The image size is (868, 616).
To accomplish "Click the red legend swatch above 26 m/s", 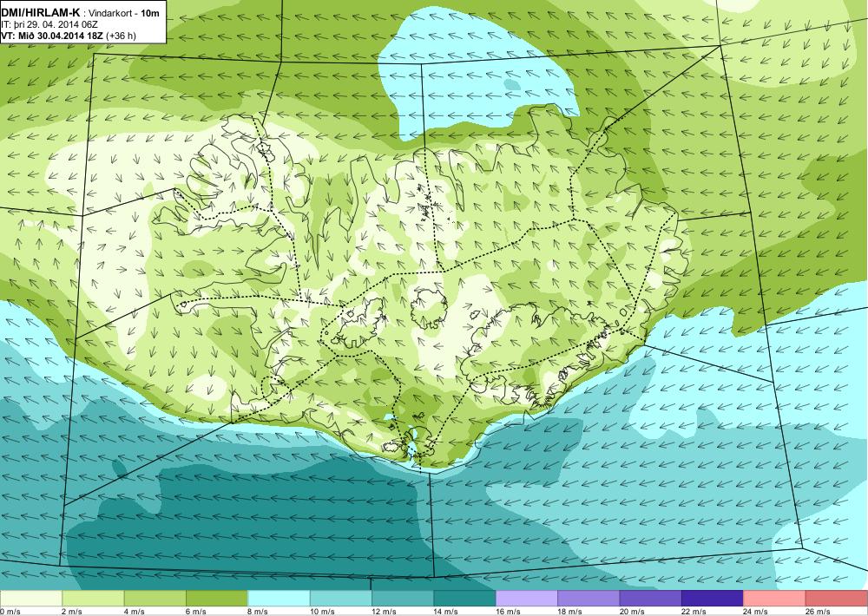I will click(837, 599).
